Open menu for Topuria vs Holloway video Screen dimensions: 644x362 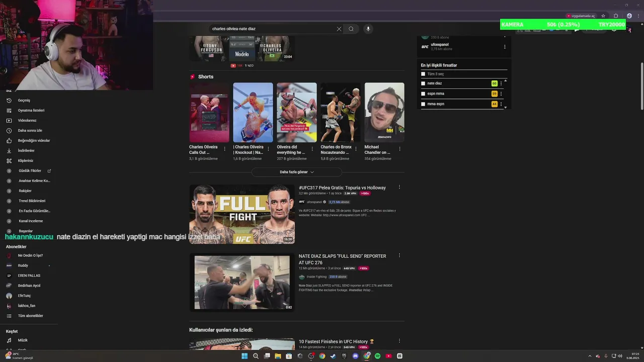[399, 187]
